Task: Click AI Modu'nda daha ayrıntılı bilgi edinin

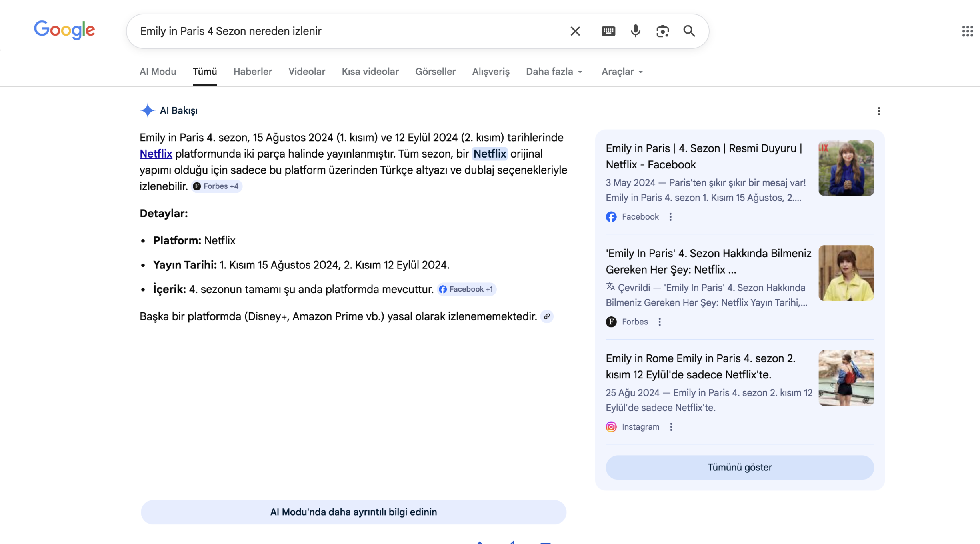Action: (353, 512)
